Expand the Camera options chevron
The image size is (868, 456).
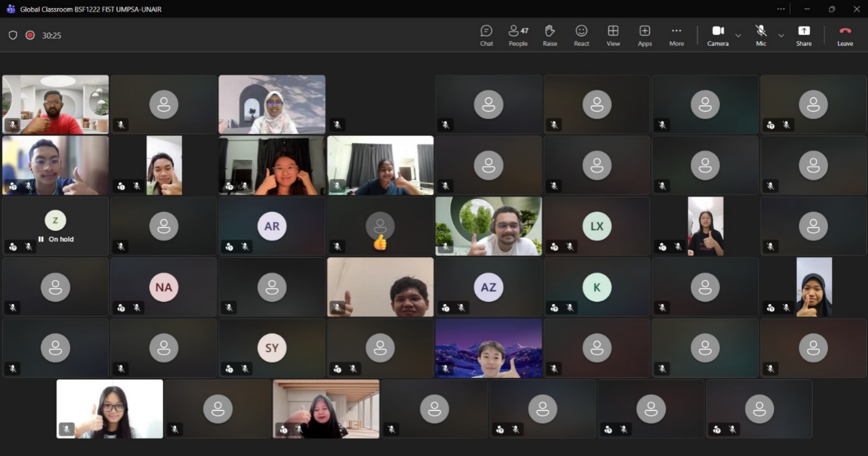pyautogui.click(x=738, y=36)
